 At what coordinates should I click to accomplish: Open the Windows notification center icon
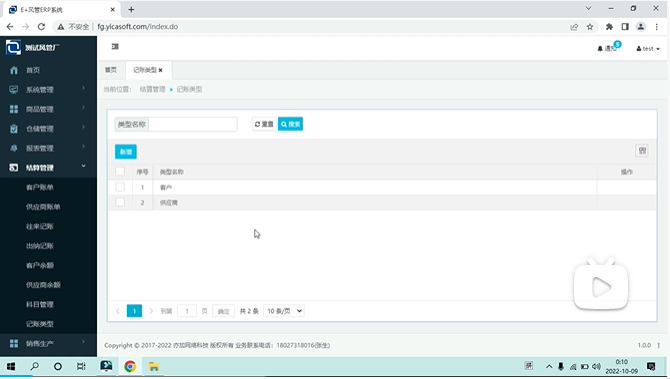tap(651, 367)
